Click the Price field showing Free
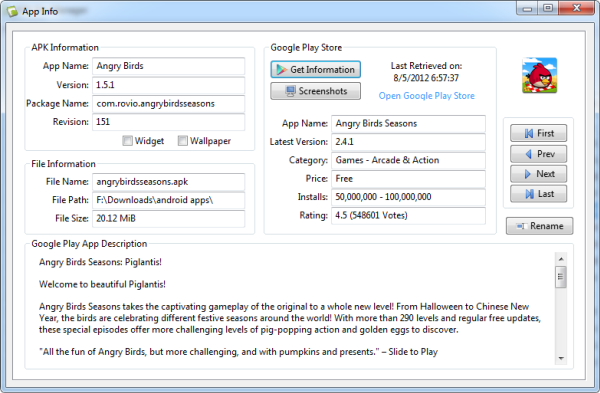 408,179
